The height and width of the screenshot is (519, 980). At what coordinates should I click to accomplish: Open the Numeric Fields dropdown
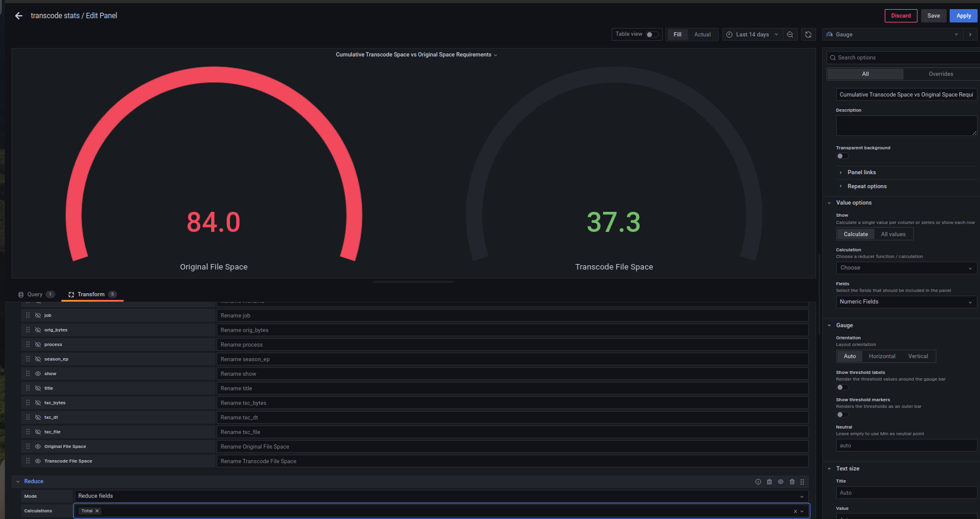[907, 302]
